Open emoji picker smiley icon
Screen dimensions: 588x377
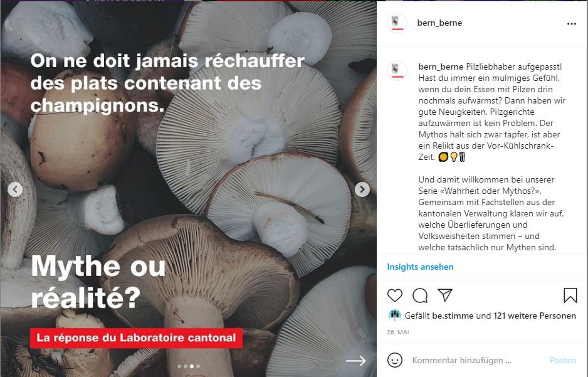pyautogui.click(x=395, y=360)
